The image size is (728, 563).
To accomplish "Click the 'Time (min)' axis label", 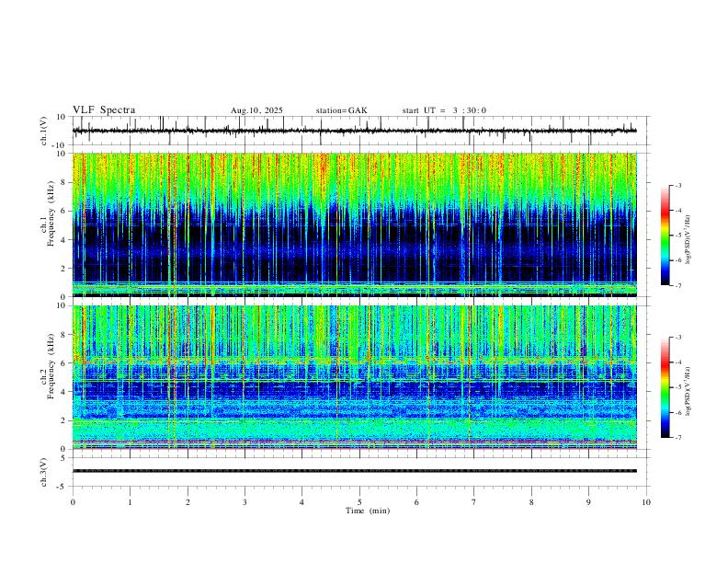I will point(368,511).
